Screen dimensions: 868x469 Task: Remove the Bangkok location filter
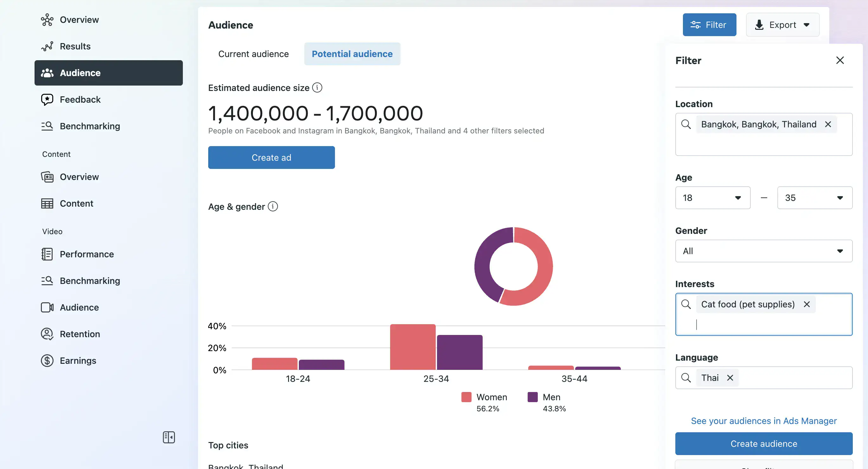click(829, 124)
